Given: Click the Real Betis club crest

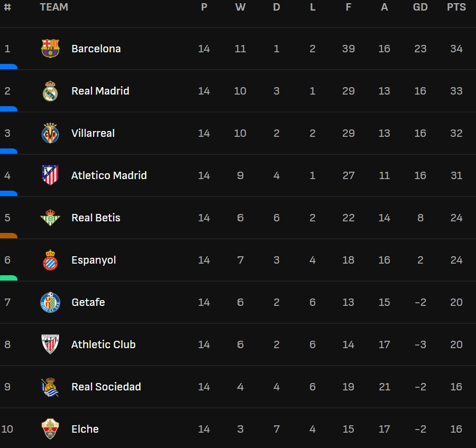Looking at the screenshot, I should [50, 218].
